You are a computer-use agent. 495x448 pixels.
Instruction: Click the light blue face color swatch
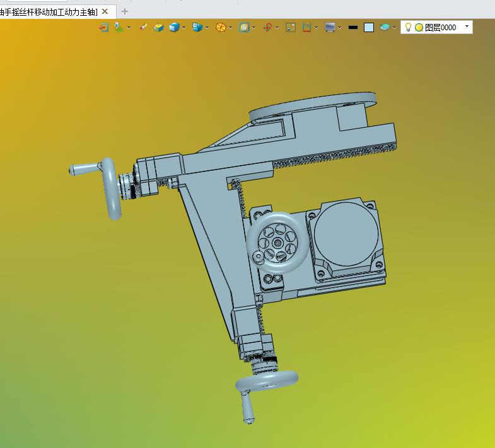[369, 28]
